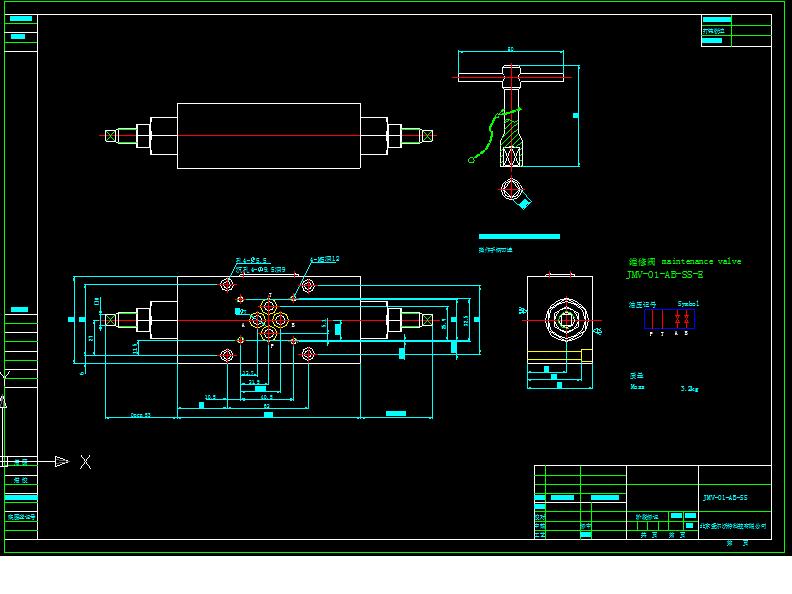The height and width of the screenshot is (594, 792).
Task: Select the T-handle wrench crossbar
Action: 511,78
